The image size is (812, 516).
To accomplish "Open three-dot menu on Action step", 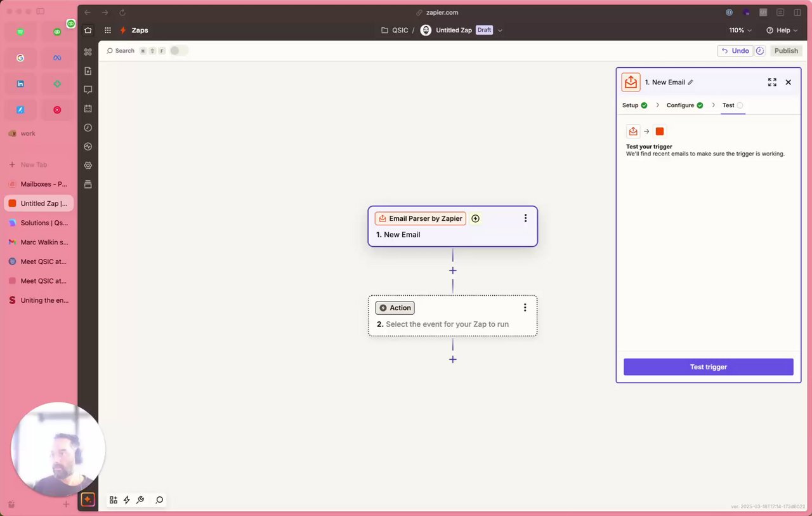I will tap(525, 308).
